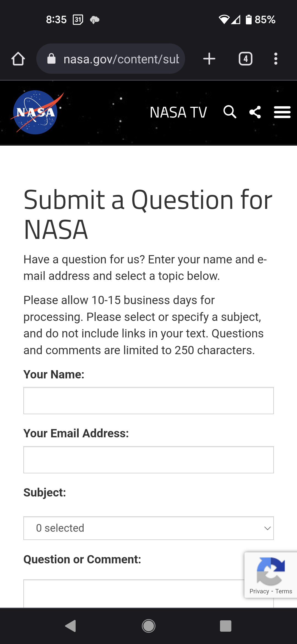Open the NASA site search
The image size is (297, 644).
(x=230, y=112)
